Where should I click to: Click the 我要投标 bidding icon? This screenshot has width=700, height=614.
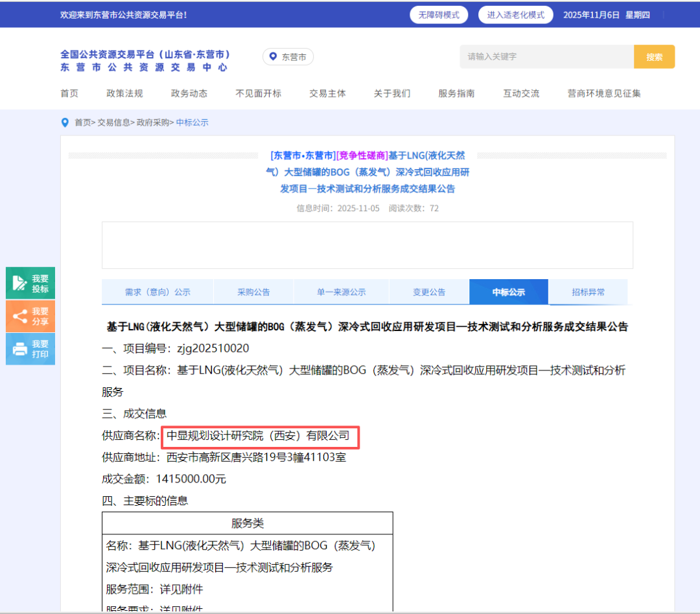point(19,283)
